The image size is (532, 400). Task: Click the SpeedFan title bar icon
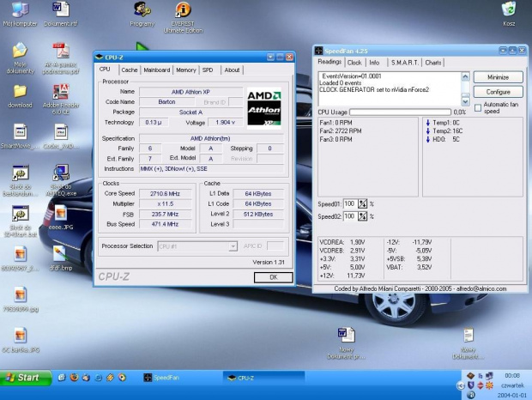click(x=318, y=51)
